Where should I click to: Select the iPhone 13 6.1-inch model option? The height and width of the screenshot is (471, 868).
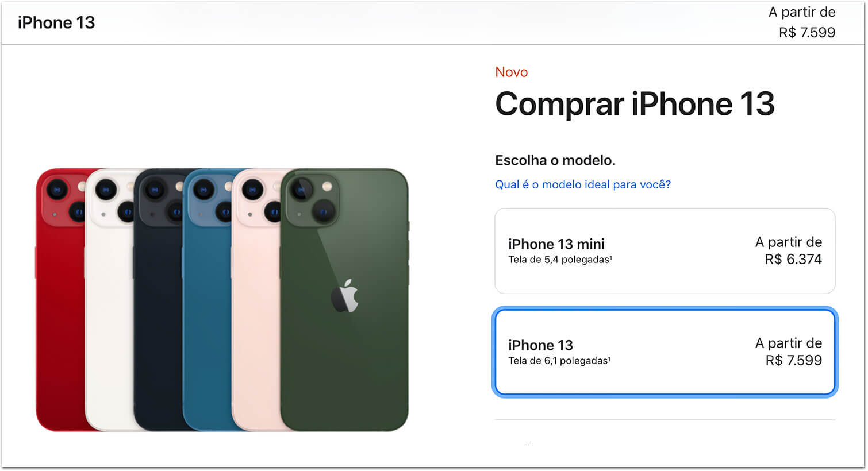pyautogui.click(x=665, y=352)
